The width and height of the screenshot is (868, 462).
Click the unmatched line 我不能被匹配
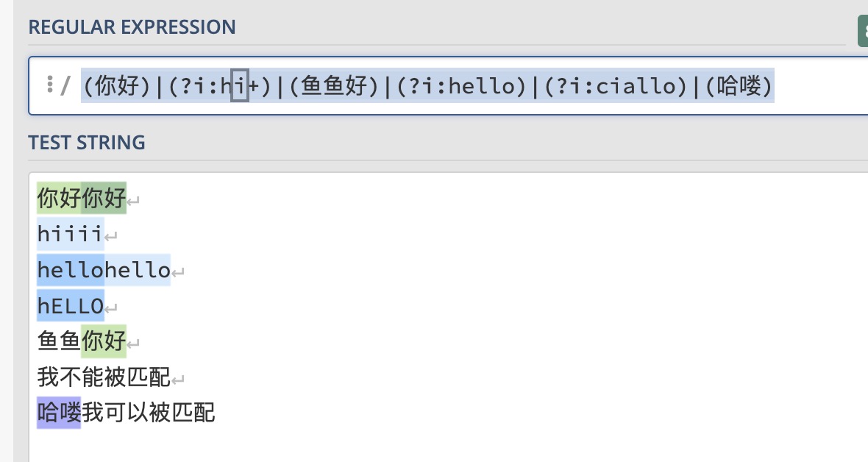click(103, 378)
